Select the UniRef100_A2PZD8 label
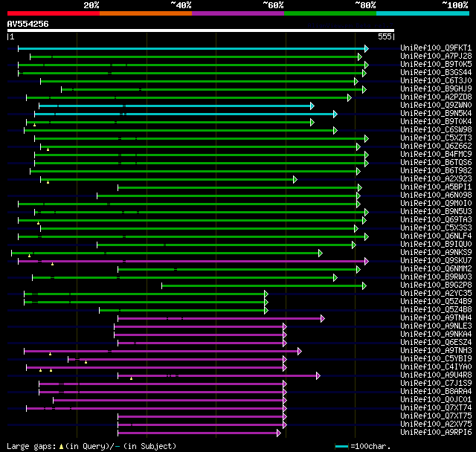 click(436, 97)
